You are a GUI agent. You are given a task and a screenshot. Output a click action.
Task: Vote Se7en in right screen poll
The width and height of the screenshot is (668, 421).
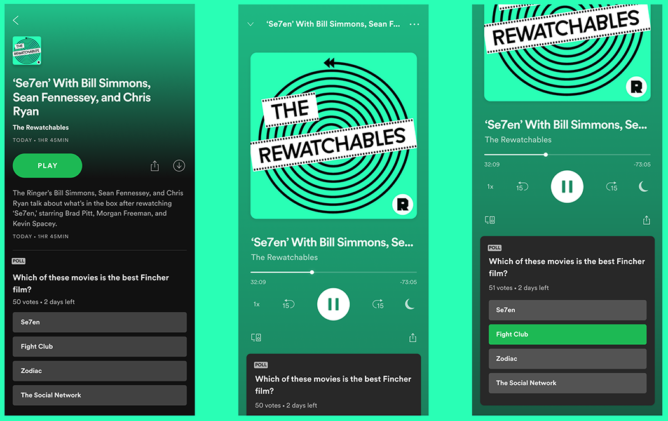pyautogui.click(x=567, y=310)
